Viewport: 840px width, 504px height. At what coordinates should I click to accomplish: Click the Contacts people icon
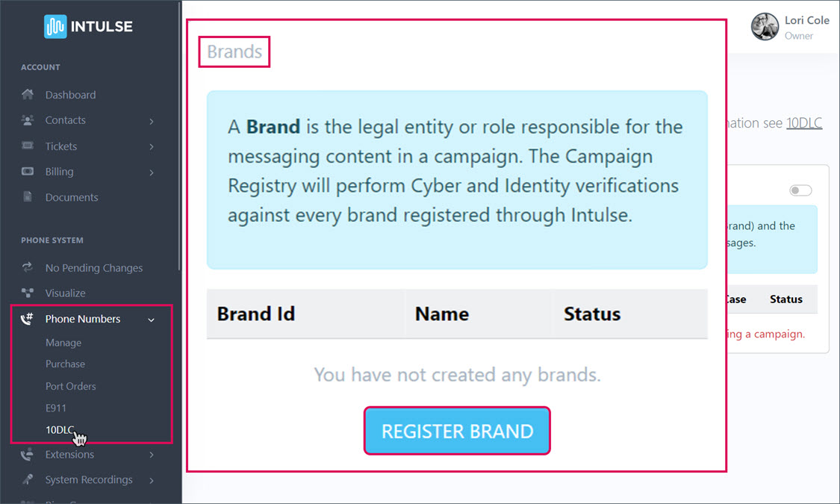(x=28, y=120)
